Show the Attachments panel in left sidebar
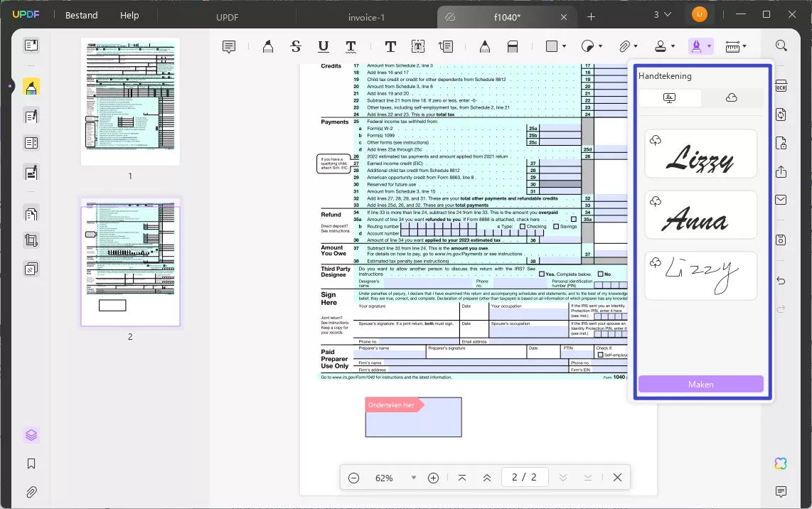812x509 pixels. (31, 492)
